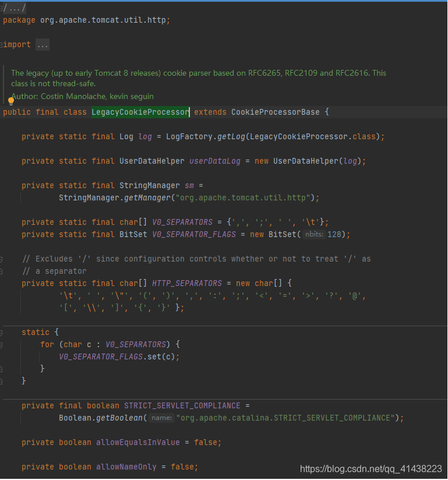Click the LogFactory class reference

[x=189, y=136]
